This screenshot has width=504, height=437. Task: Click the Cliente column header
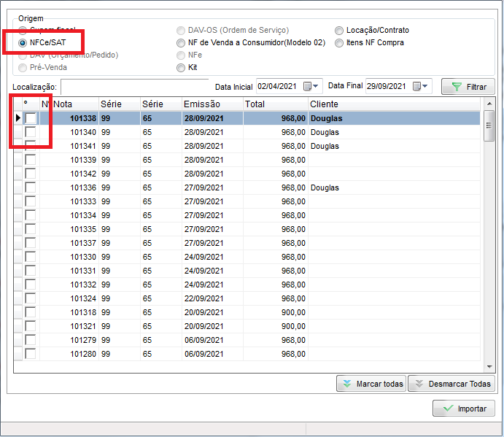pyautogui.click(x=394, y=104)
